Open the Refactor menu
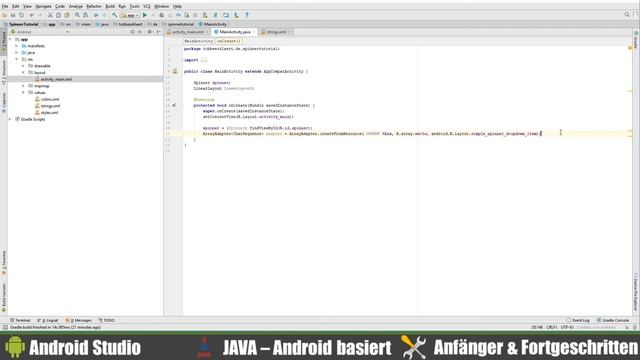 click(x=94, y=7)
